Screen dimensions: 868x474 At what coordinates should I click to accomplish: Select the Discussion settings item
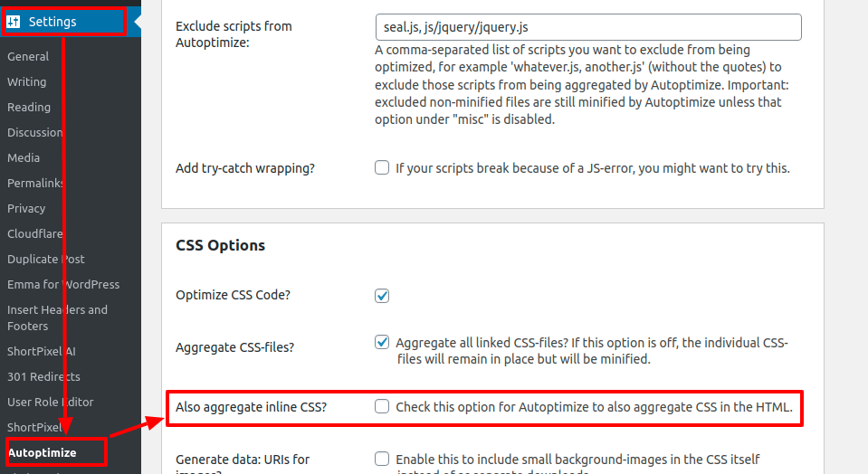coord(35,133)
